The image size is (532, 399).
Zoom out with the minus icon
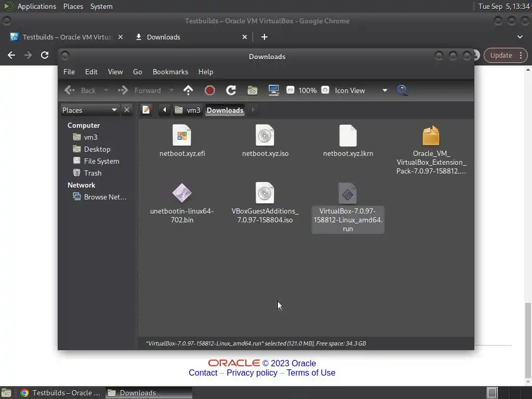click(x=290, y=90)
